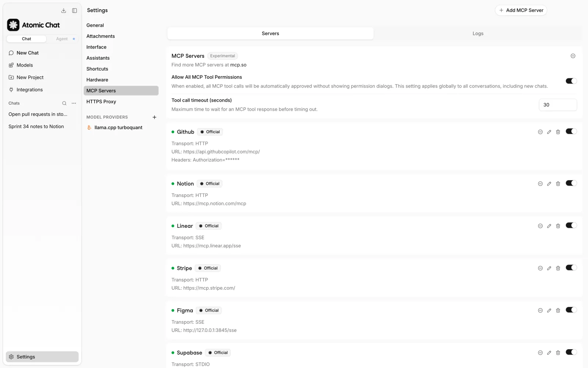Select the Chat mode tab
This screenshot has width=588, height=368.
(x=26, y=39)
